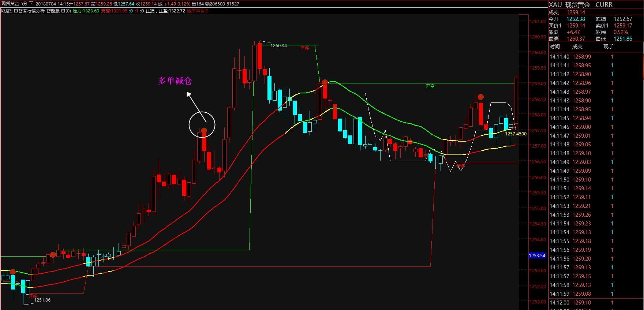Select the 14:12:00 trade row
Image resolution: width=644 pixels, height=310 pixels.
coord(581,303)
